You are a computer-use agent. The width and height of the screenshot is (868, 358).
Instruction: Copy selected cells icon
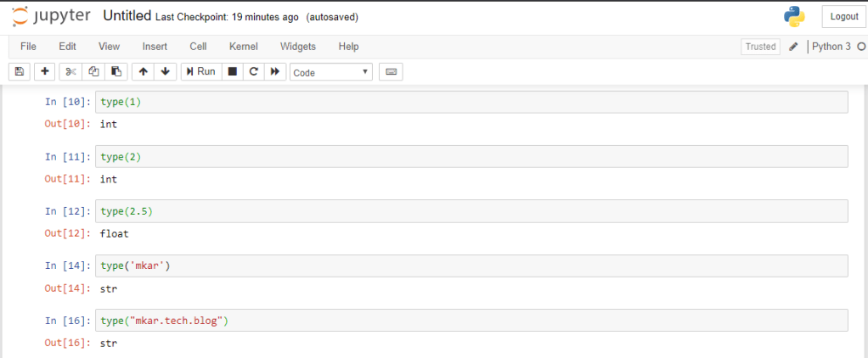point(94,72)
